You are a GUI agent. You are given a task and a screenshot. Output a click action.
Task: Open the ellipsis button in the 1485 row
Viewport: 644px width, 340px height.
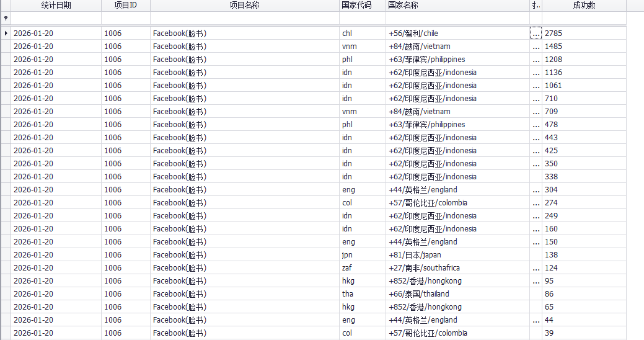pos(536,47)
